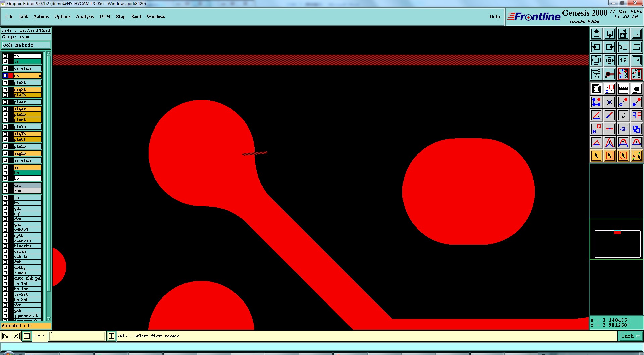This screenshot has height=355, width=644.
Task: Select the ydkdrl layer row
Action: [x=27, y=230]
